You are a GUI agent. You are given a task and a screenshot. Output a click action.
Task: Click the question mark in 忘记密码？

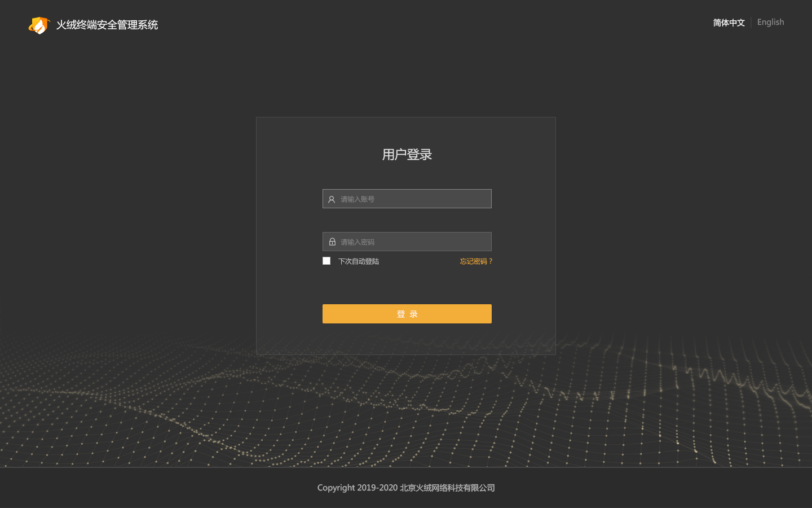(491, 261)
